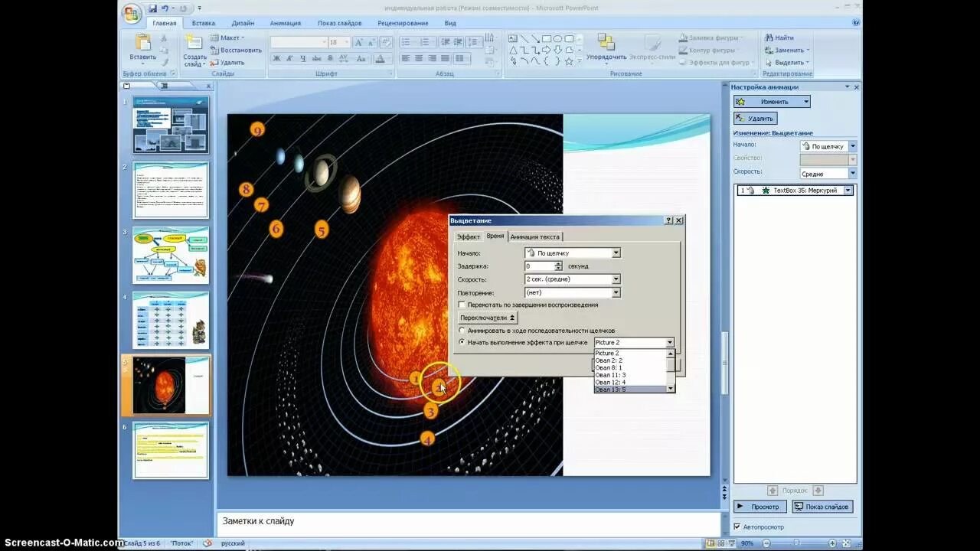Select slide 3 thumbnail in the slide panel
Screen dimensions: 980x551
pyautogui.click(x=171, y=255)
